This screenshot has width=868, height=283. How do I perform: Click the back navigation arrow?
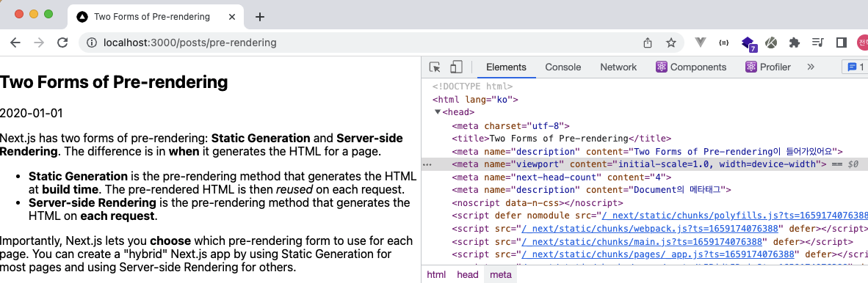click(x=15, y=43)
